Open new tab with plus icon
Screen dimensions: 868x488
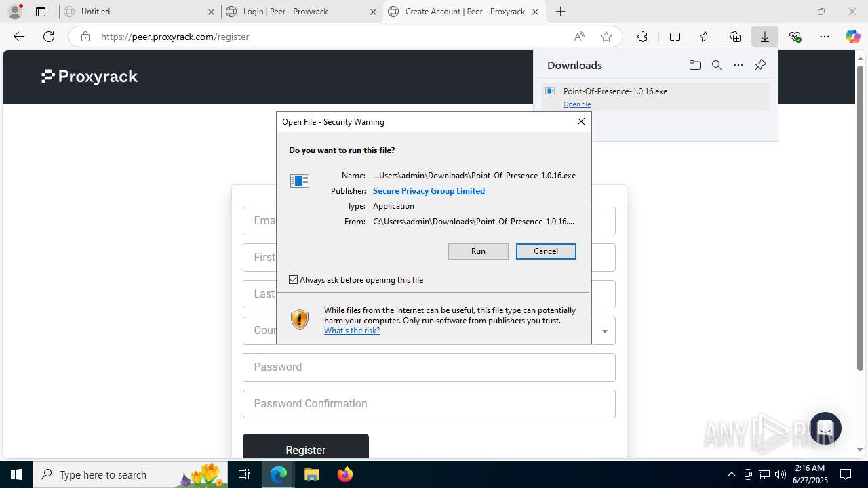[x=560, y=12]
